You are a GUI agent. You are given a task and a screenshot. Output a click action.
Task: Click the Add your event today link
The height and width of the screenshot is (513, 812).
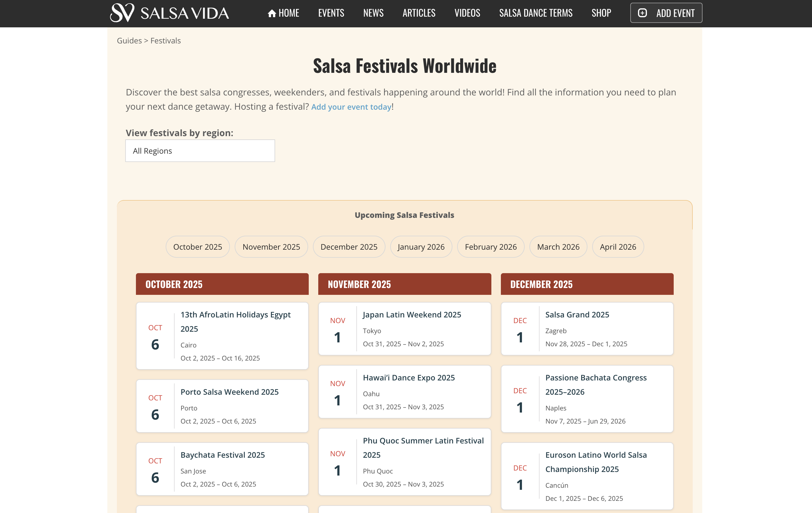[351, 107]
